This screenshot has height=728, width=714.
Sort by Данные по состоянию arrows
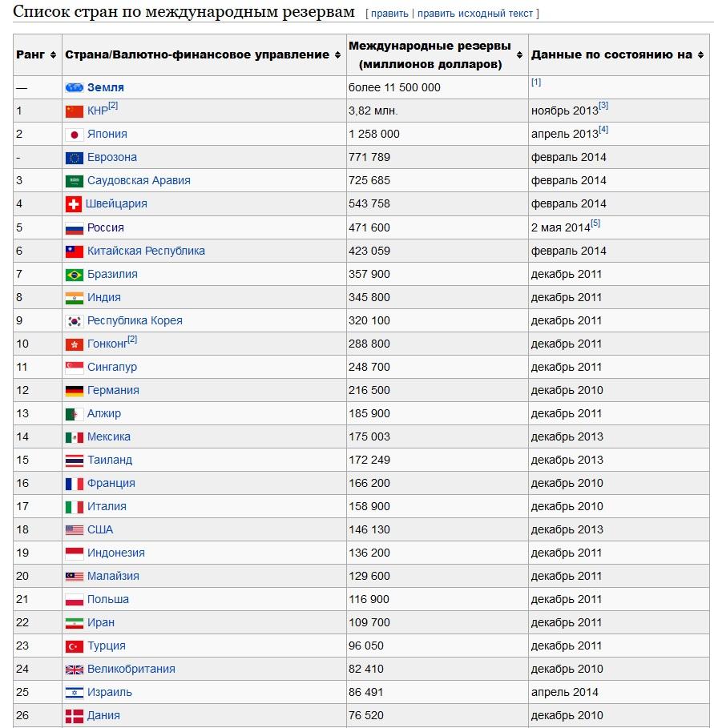click(700, 54)
